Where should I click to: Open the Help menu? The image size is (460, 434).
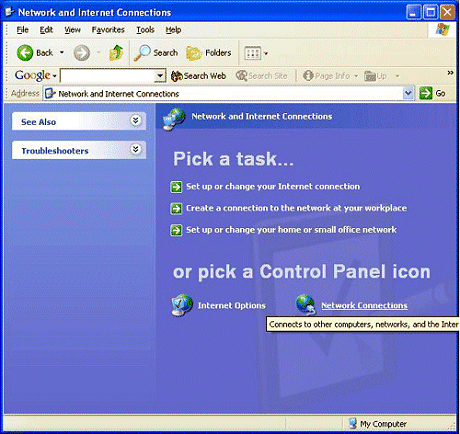pyautogui.click(x=173, y=30)
